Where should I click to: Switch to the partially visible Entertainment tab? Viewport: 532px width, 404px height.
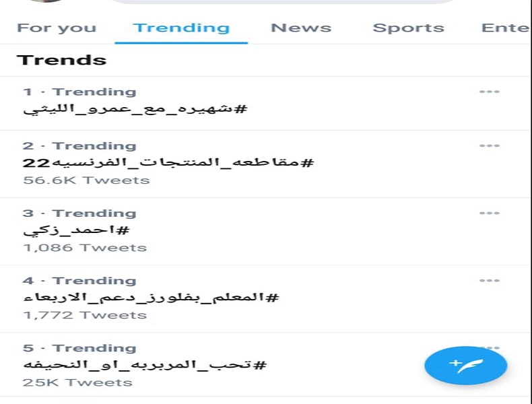click(x=505, y=28)
